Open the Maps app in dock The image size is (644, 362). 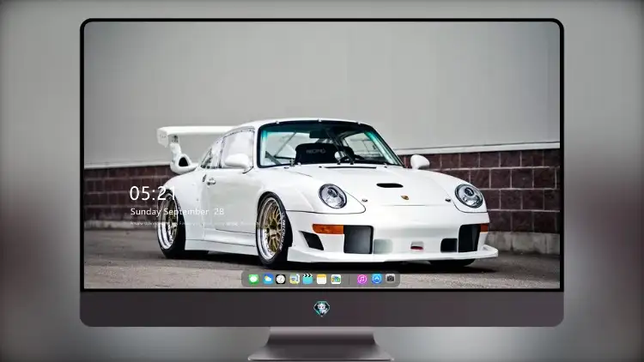tap(336, 280)
